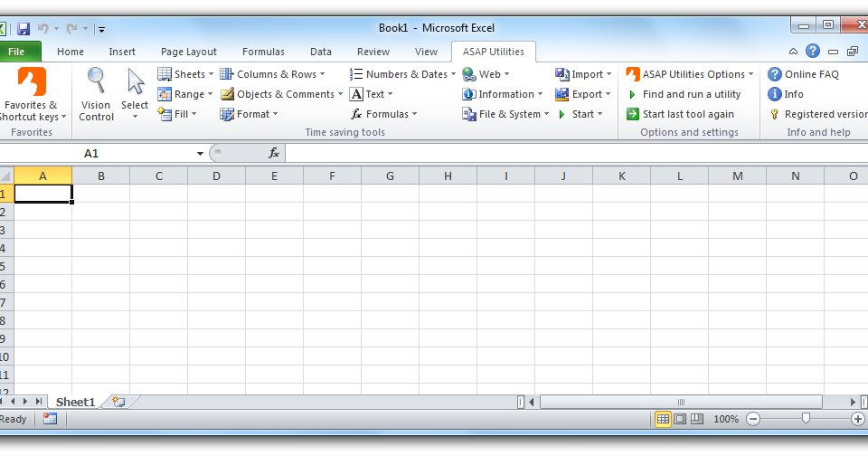Open the Sheets utilities menu
The image size is (868, 456).
[x=185, y=74]
